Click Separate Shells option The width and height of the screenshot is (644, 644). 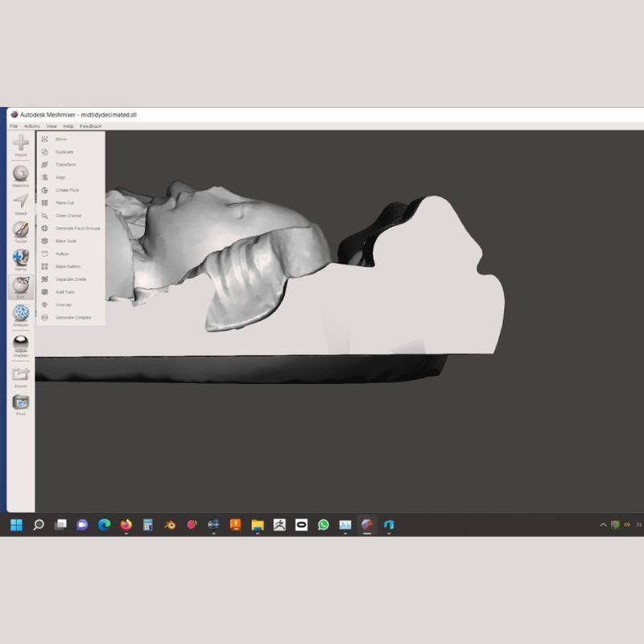tap(70, 279)
